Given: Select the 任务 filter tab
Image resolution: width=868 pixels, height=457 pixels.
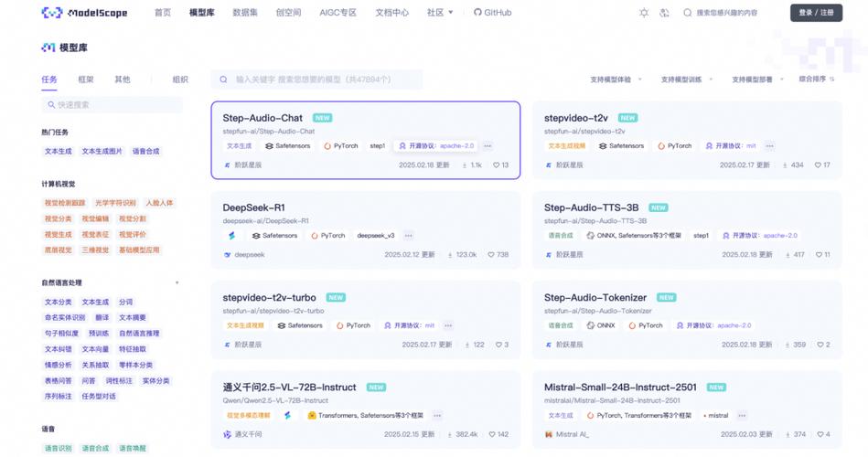Looking at the screenshot, I should [49, 80].
